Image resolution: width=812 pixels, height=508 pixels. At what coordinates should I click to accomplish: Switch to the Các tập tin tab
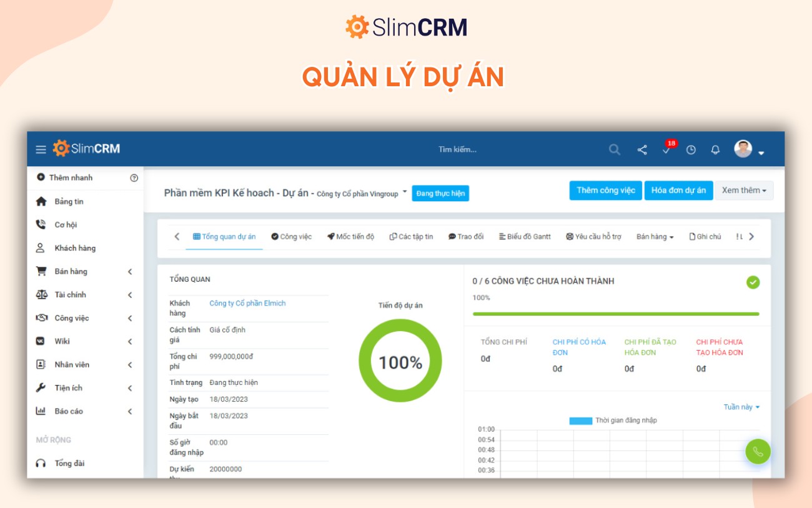point(411,237)
